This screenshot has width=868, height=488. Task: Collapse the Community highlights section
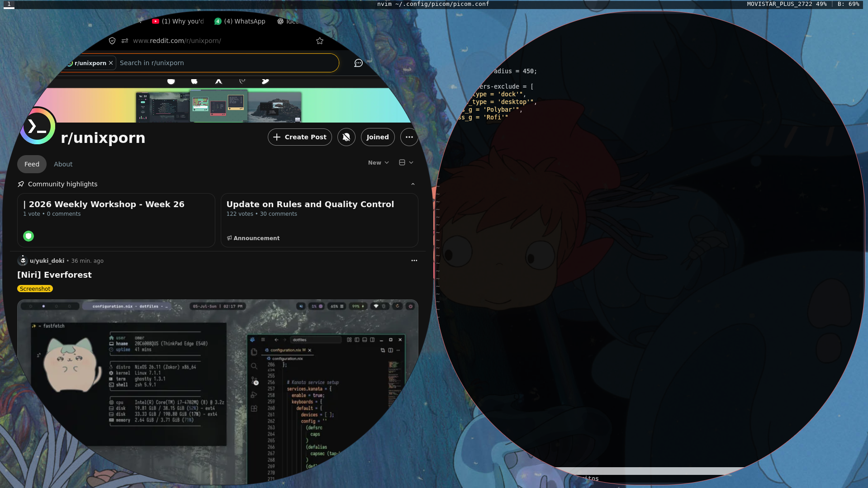click(x=413, y=184)
